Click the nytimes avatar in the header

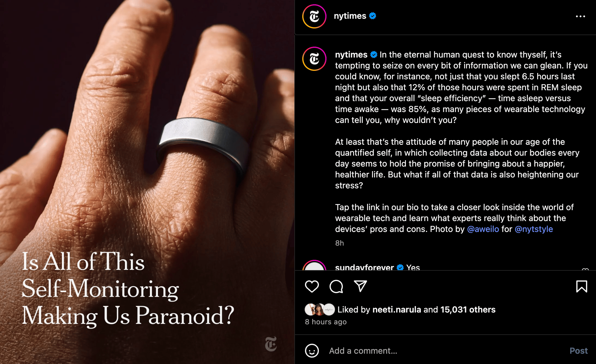coord(314,16)
